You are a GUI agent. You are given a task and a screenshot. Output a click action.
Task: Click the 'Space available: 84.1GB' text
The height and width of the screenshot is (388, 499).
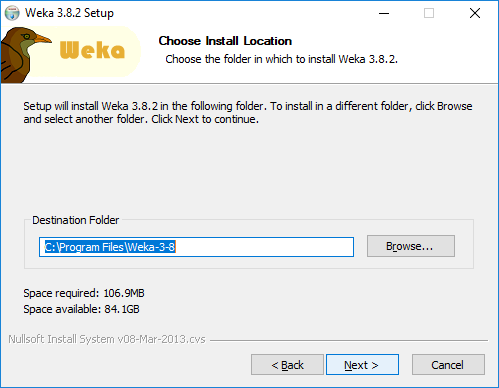coord(81,309)
